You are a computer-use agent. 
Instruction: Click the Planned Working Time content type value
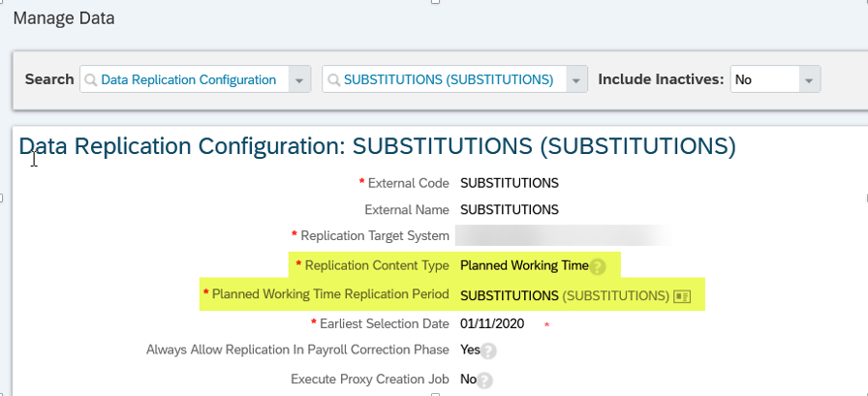tap(524, 265)
